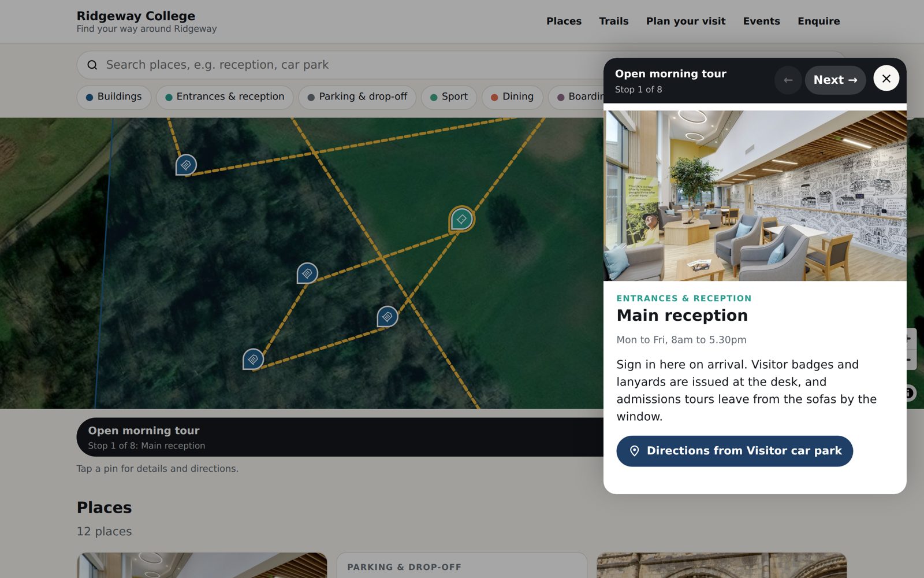Viewport: 924px width, 578px height.
Task: Click the 'Mon to Fri, 8am to 5.30pm' text
Action: (681, 340)
